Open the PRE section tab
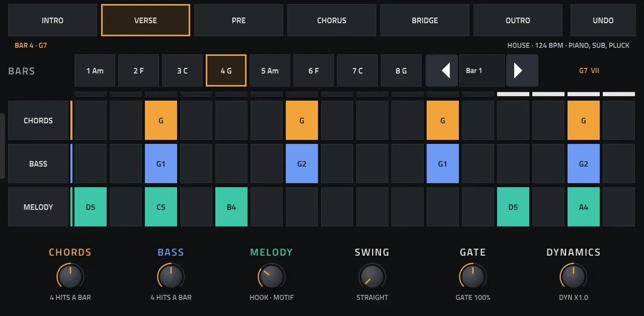This screenshot has width=644, height=316. tap(238, 20)
